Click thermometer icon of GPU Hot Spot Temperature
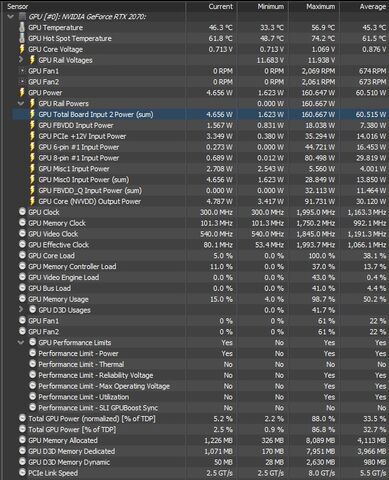389x480 pixels. tap(22, 38)
